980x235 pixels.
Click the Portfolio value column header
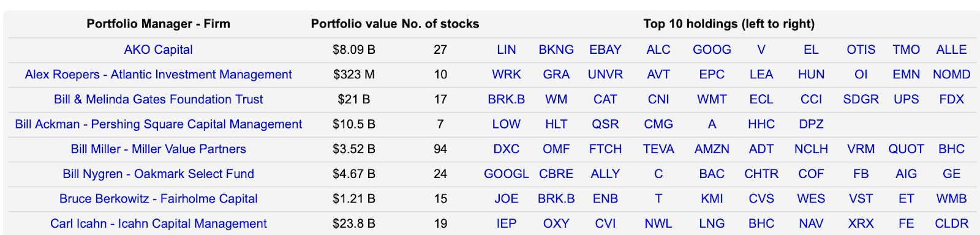(x=354, y=24)
